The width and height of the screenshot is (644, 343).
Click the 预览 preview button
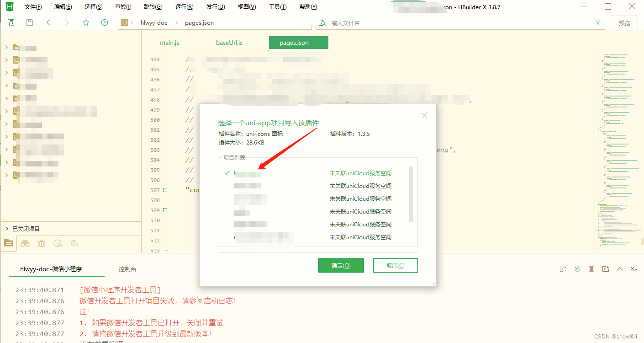(624, 22)
